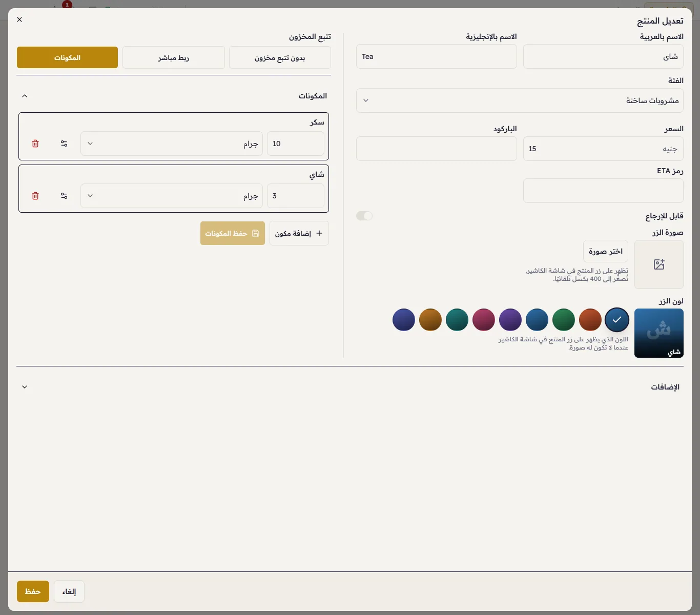The height and width of the screenshot is (615, 700).
Task: Open the الفئة category dropdown
Action: (520, 100)
